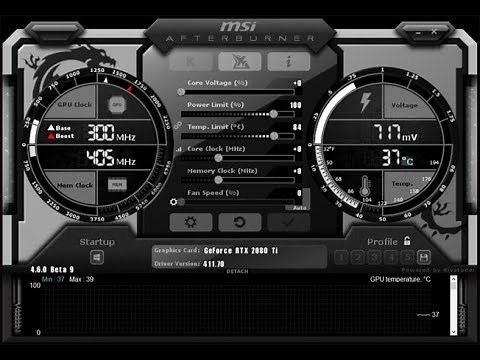The width and height of the screenshot is (480, 360).
Task: Click the Power Limit slider handle
Action: pos(273,114)
